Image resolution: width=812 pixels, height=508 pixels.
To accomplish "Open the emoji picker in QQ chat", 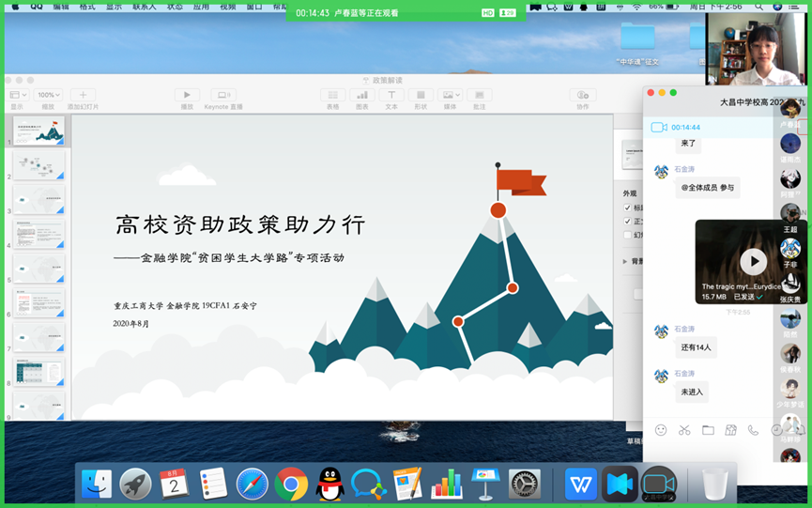I will pyautogui.click(x=661, y=430).
